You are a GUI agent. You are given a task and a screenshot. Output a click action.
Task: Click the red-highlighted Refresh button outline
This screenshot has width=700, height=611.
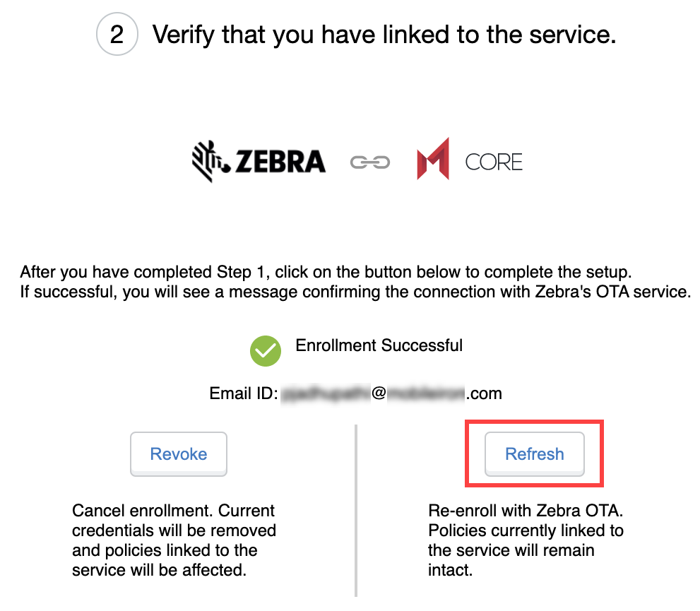[534, 454]
